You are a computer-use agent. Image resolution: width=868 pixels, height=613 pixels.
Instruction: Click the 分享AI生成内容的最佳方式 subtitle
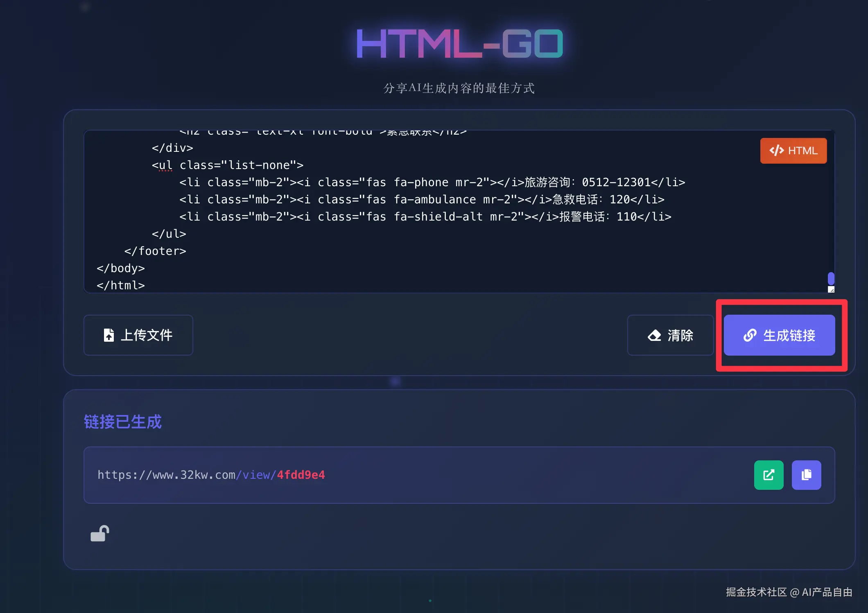pyautogui.click(x=459, y=88)
